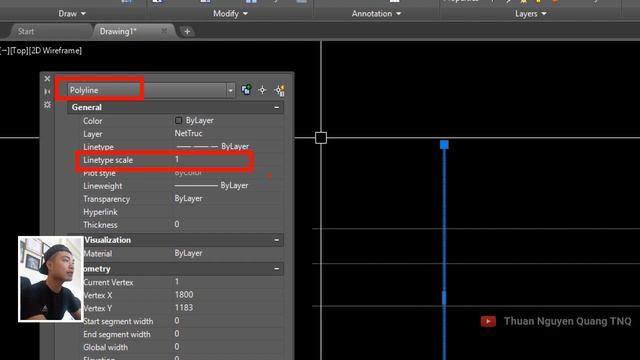Screen dimensions: 640x360
Task: Open the [2D Wireframe] visual style menu
Action: click(x=55, y=51)
